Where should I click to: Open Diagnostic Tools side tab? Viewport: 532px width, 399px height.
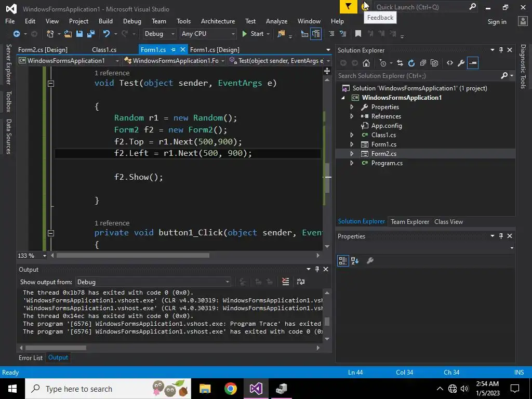523,66
